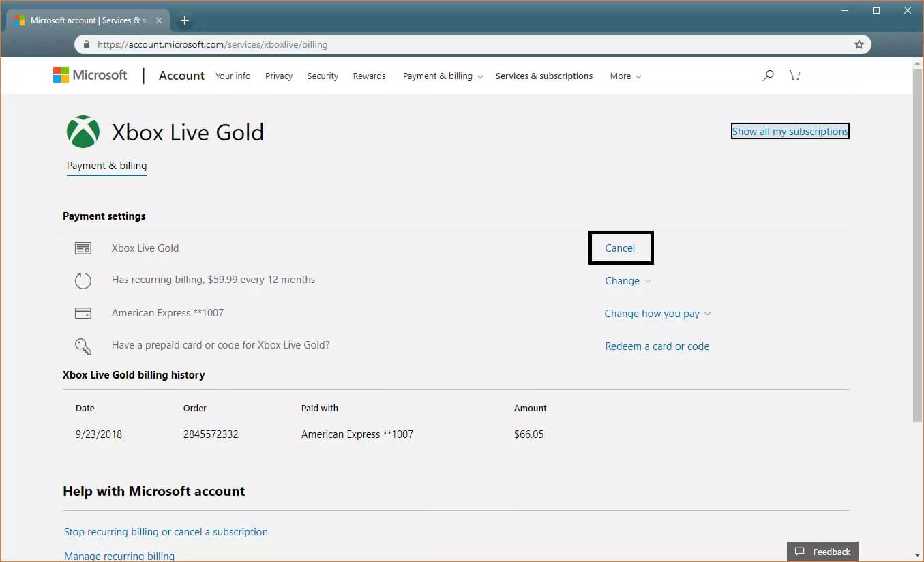924x562 pixels.
Task: Click the page vertical scrollbar thumb
Action: [x=918, y=246]
